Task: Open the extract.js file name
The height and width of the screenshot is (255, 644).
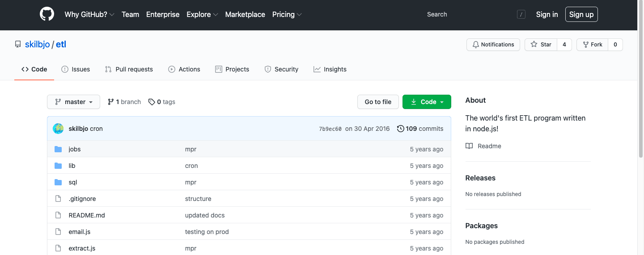Action: [x=82, y=248]
